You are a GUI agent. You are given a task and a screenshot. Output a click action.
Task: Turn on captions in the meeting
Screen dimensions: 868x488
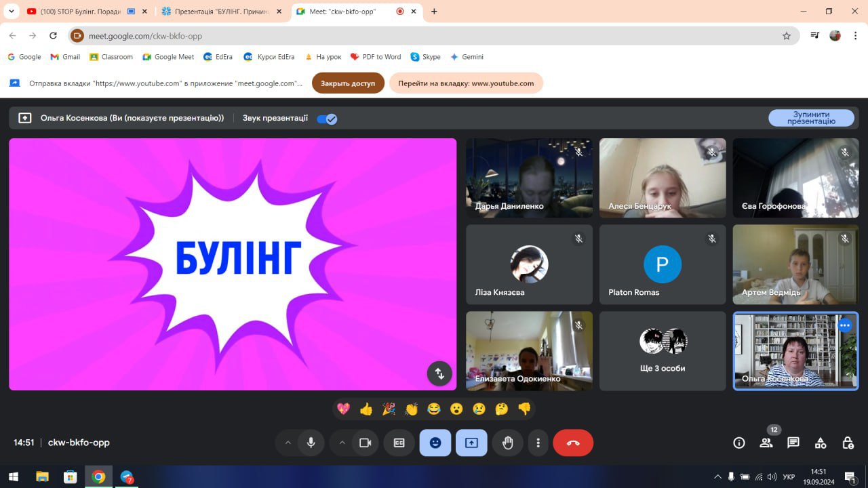tap(399, 443)
